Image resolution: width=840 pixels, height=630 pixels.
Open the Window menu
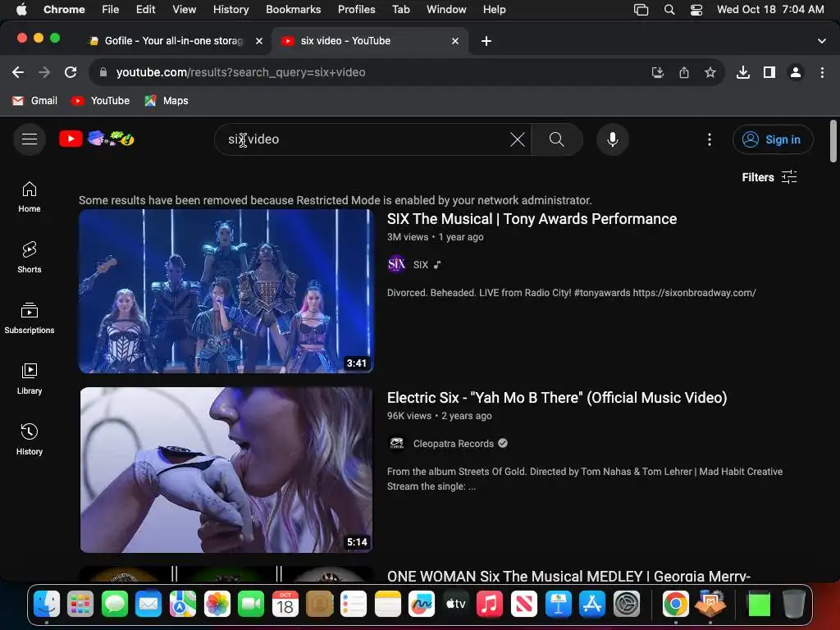[x=446, y=9]
